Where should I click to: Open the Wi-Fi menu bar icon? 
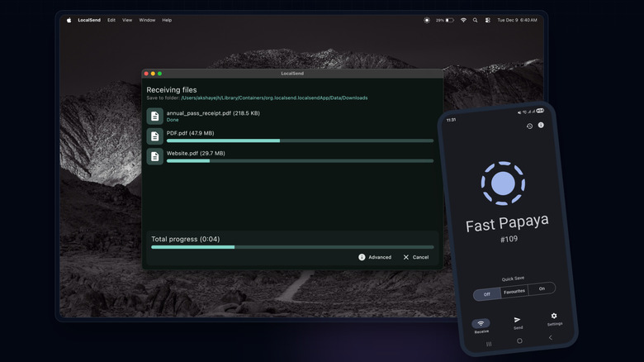pyautogui.click(x=463, y=20)
